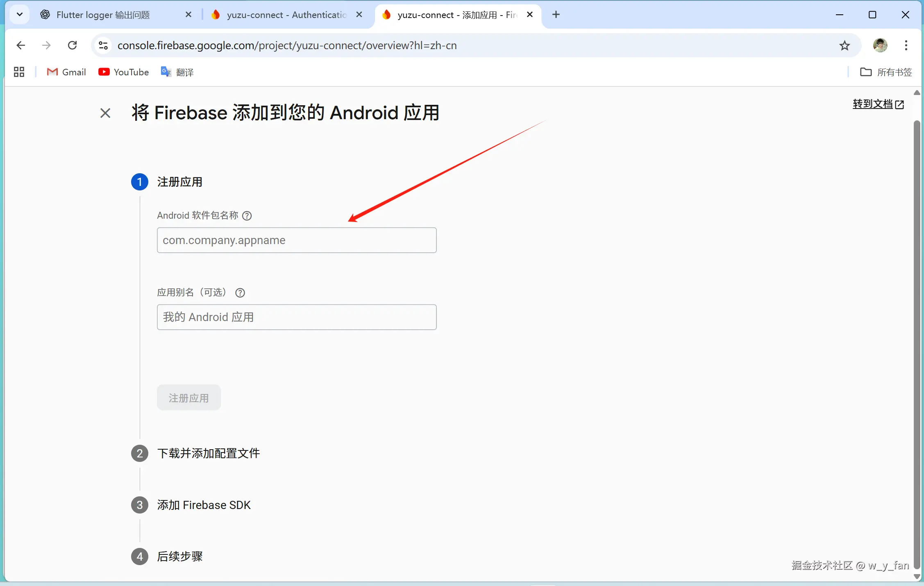Focus the address bar URL
This screenshot has height=586, width=924.
coord(287,45)
